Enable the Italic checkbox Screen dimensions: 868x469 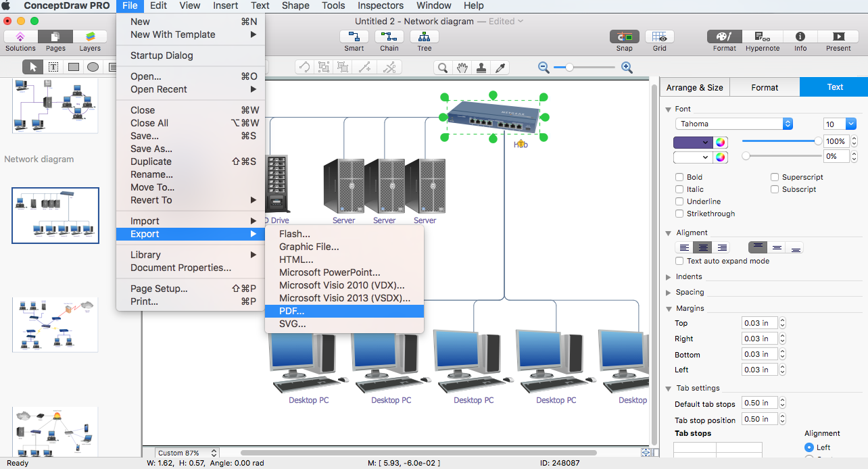(679, 189)
